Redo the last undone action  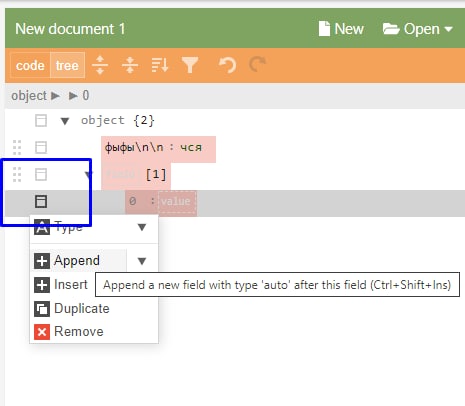pyautogui.click(x=257, y=65)
